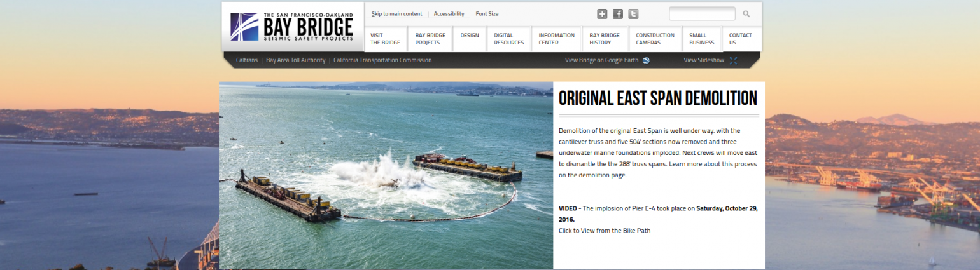The image size is (980, 270).
Task: Click the Font Size link
Action: (487, 14)
